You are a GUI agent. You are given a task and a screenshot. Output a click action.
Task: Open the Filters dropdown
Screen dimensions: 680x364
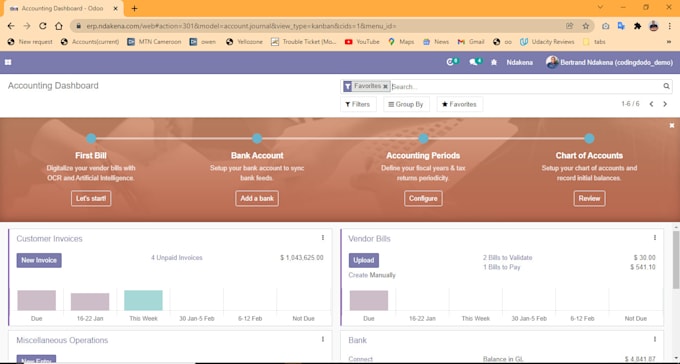click(x=358, y=104)
